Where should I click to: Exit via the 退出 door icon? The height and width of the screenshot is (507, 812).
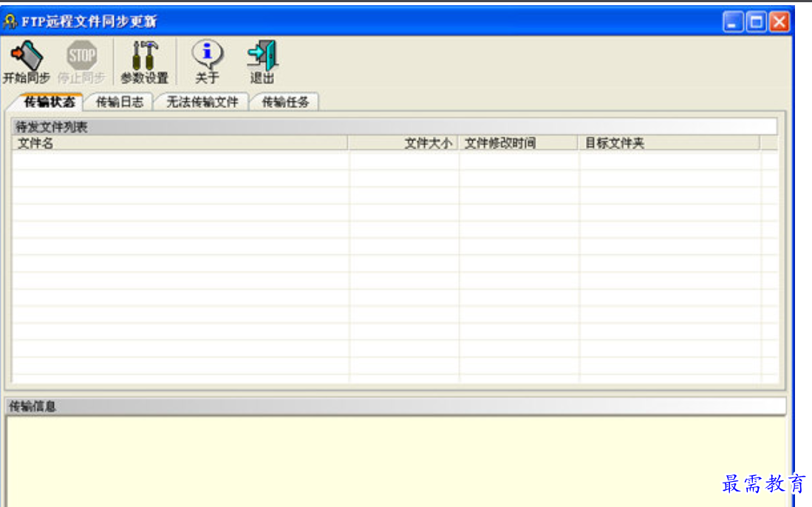[x=262, y=62]
